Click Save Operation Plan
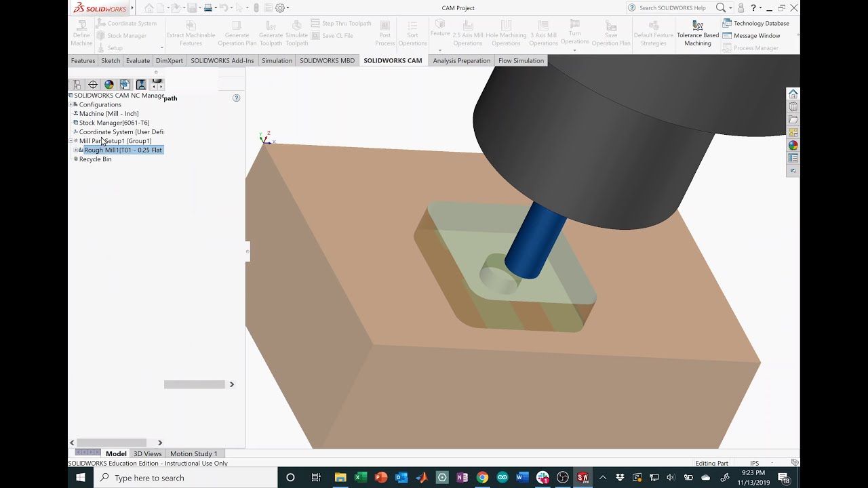The height and width of the screenshot is (488, 868). click(x=611, y=34)
